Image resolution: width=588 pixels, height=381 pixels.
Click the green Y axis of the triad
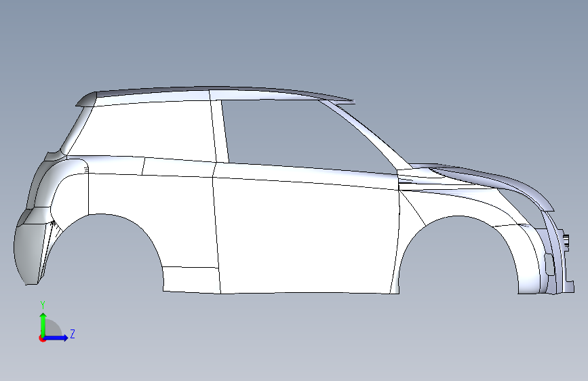pyautogui.click(x=43, y=324)
